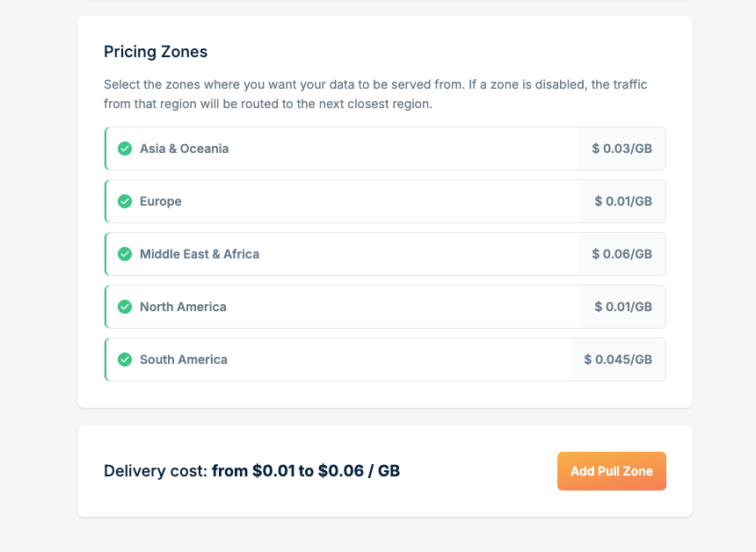Viewport: 756px width, 552px height.
Task: Click the $ 0.06/GB price badge
Action: [622, 254]
